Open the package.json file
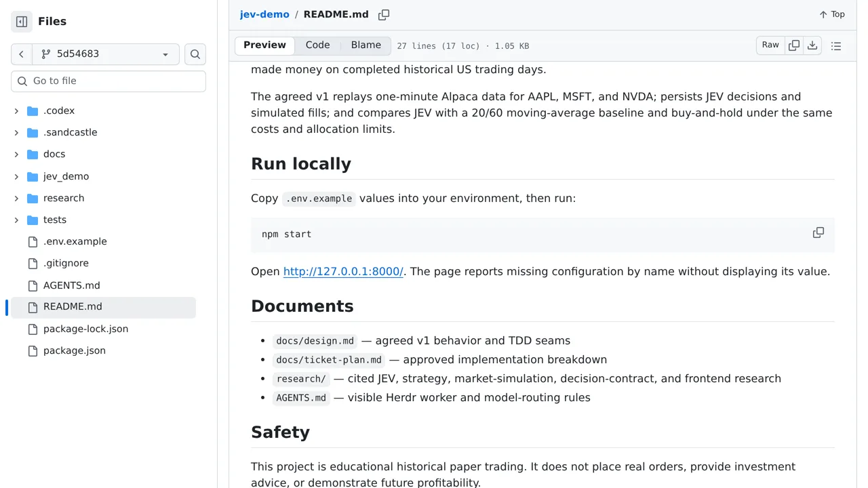 pos(75,350)
